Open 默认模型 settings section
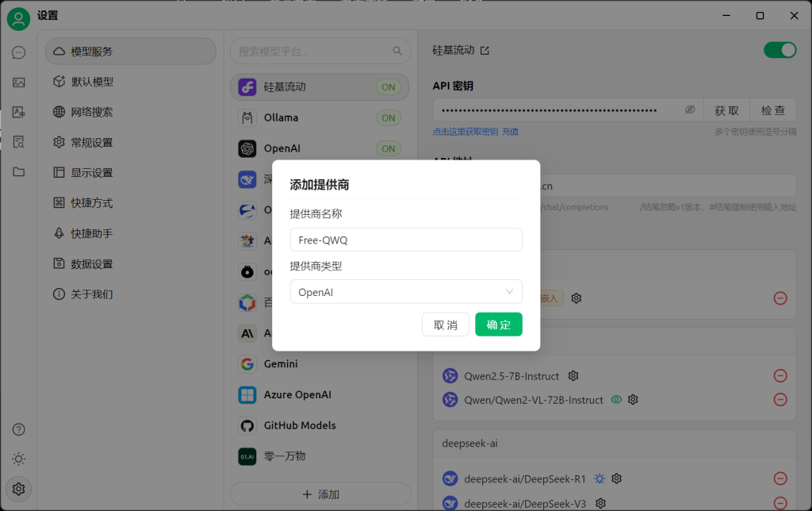This screenshot has width=812, height=511. pyautogui.click(x=131, y=82)
